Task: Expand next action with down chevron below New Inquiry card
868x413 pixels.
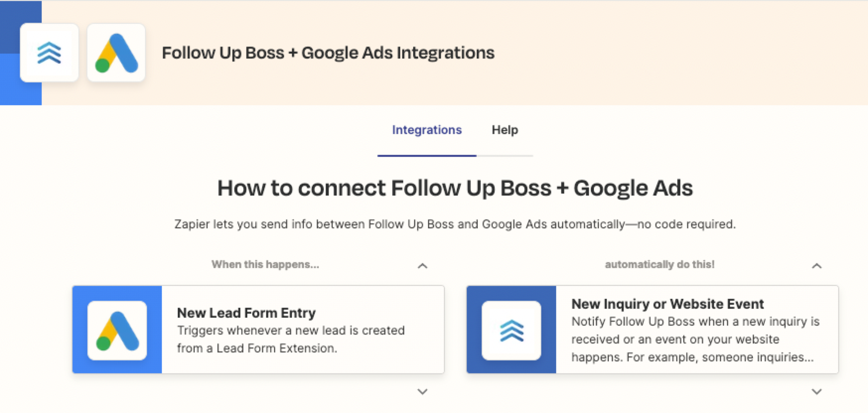Action: (817, 392)
